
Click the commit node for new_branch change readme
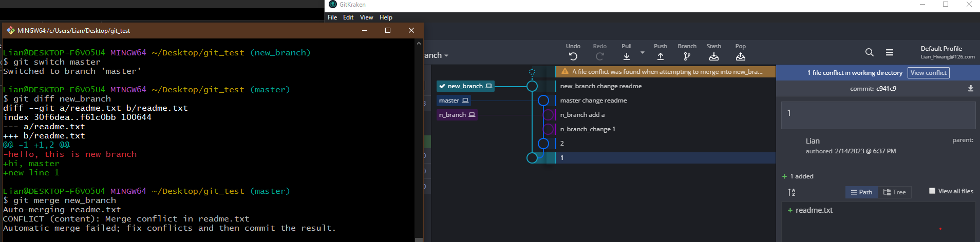pyautogui.click(x=532, y=86)
